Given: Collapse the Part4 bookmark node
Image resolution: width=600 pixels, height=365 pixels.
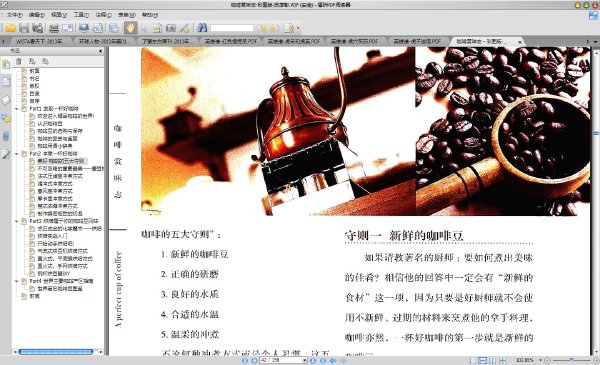Looking at the screenshot, I should (16, 281).
